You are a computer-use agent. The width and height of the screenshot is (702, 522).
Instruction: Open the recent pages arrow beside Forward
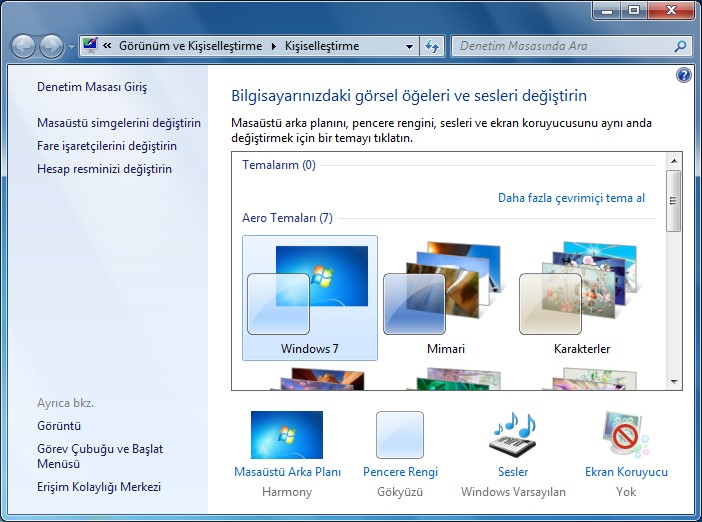71,47
